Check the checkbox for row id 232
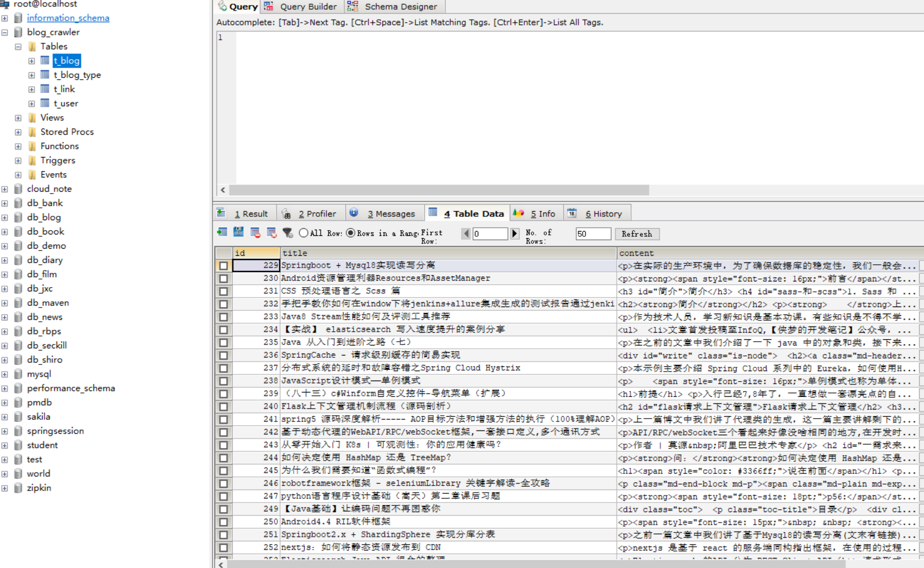Image resolution: width=924 pixels, height=568 pixels. (x=224, y=304)
